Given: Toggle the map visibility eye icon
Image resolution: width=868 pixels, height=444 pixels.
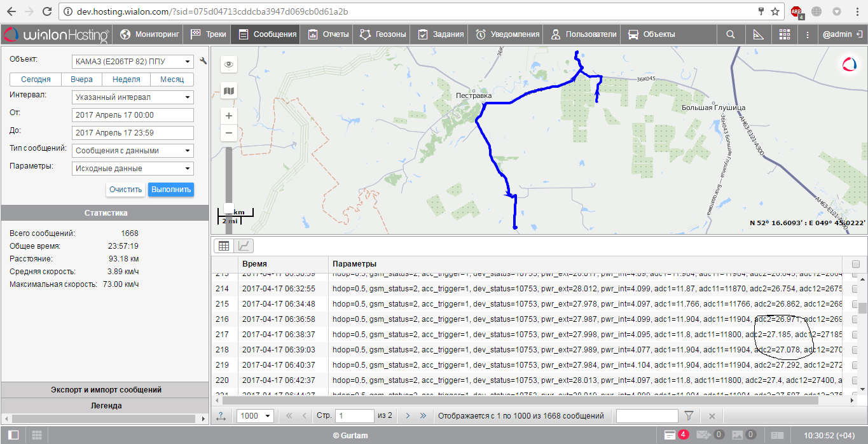Looking at the screenshot, I should coord(229,64).
